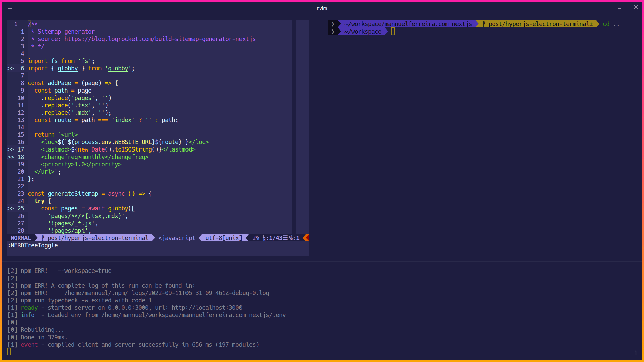Click the diagnostic sign beside line 17
This screenshot has height=362, width=644.
point(11,149)
